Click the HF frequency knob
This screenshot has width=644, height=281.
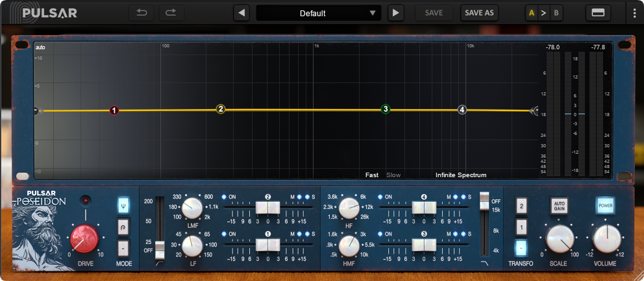[349, 208]
